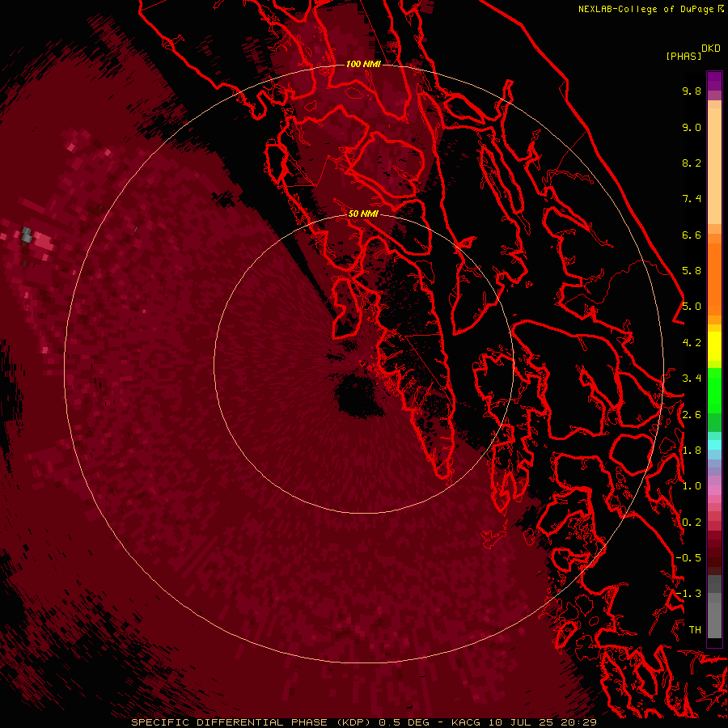This screenshot has height=728, width=728.
Task: Click the -1.3 value on the color scale
Action: click(688, 594)
